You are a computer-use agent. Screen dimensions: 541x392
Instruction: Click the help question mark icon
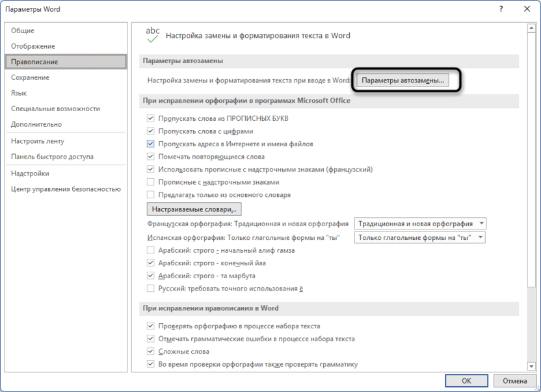click(501, 9)
